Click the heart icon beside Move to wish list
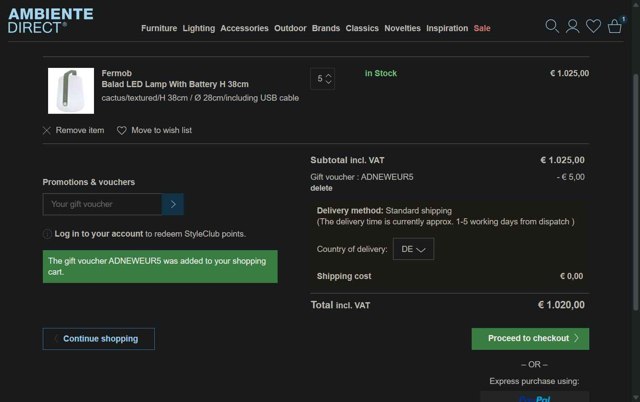The height and width of the screenshot is (402, 640). [121, 130]
